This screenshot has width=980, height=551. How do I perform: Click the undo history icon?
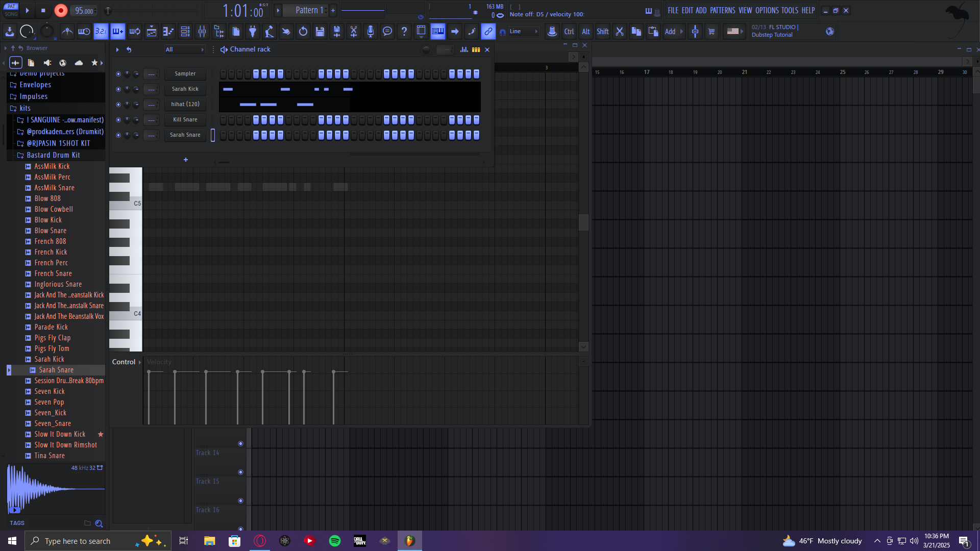tap(303, 32)
